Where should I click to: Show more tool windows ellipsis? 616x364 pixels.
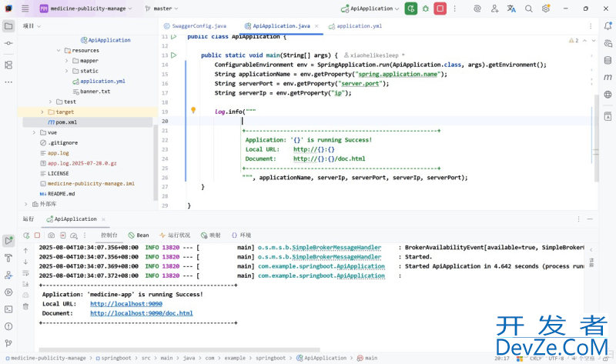[8, 82]
